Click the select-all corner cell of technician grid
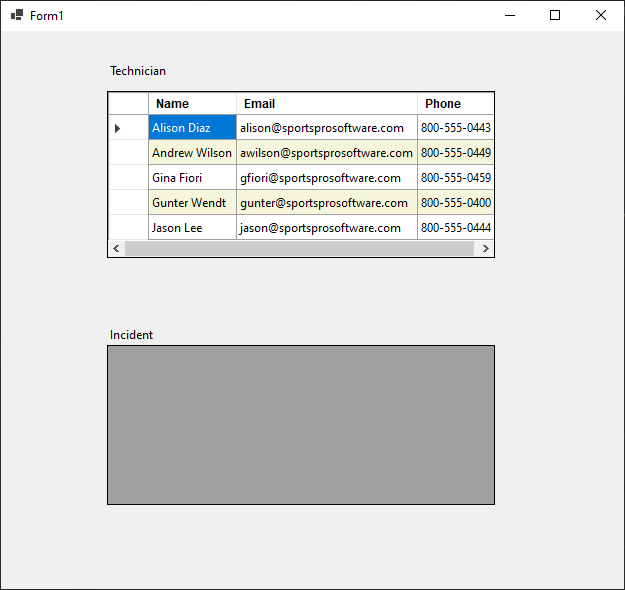This screenshot has height=590, width=625. [x=128, y=104]
